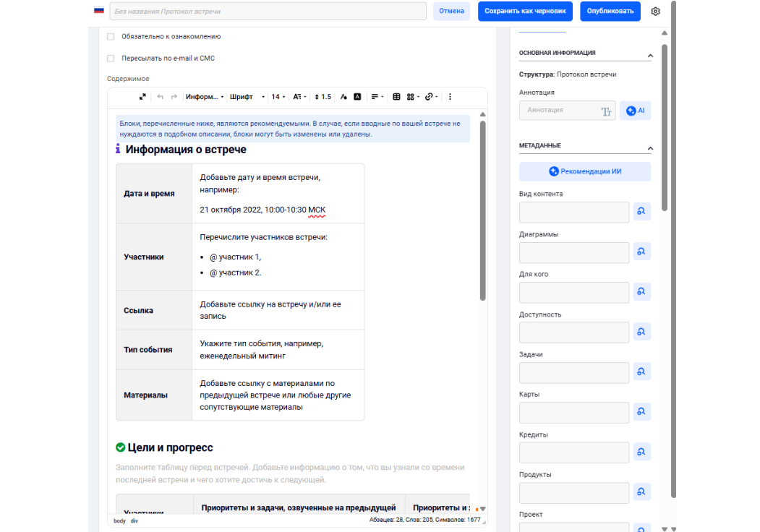760x532 pixels.
Task: Collapse the «Основная информация» section
Action: pos(650,56)
